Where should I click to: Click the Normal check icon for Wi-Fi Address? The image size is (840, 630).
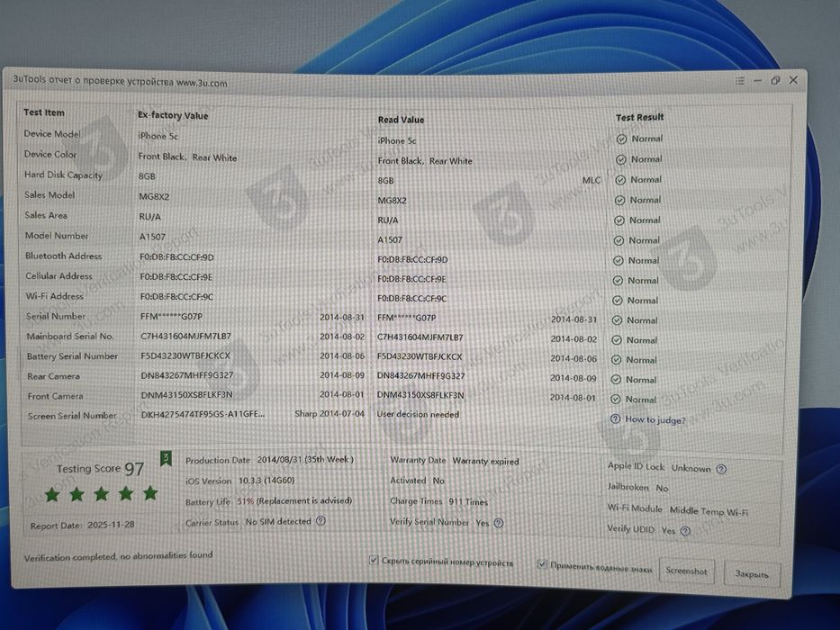[x=617, y=301]
